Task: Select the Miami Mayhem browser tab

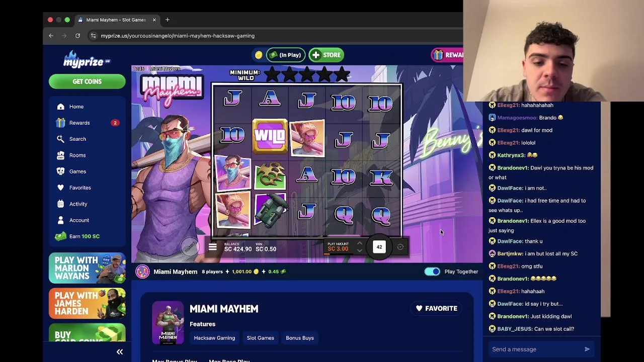Action: (117, 20)
